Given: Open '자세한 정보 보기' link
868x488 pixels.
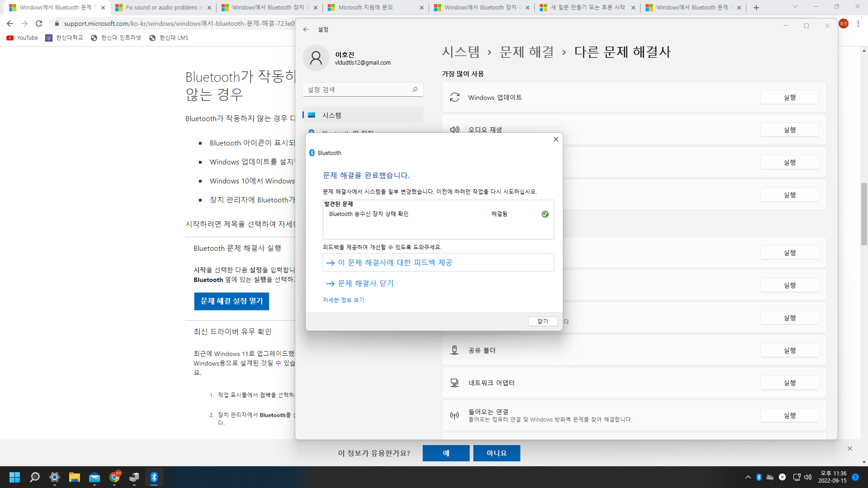Looking at the screenshot, I should click(x=343, y=300).
